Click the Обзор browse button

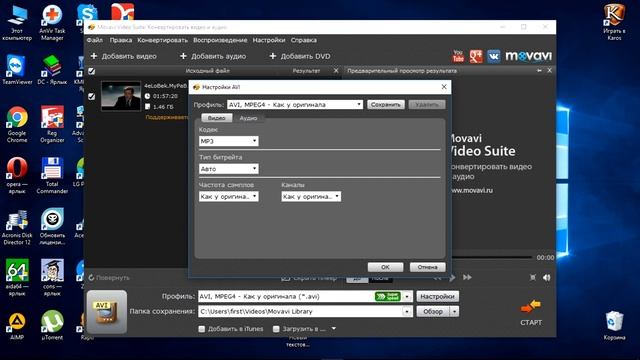click(433, 311)
